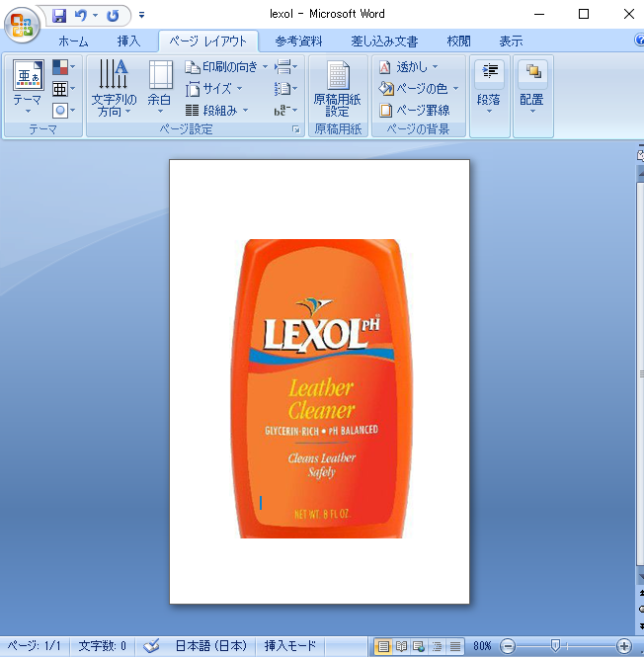Open theme effects dropdown
Screen dimensions: 644x658
(x=63, y=111)
